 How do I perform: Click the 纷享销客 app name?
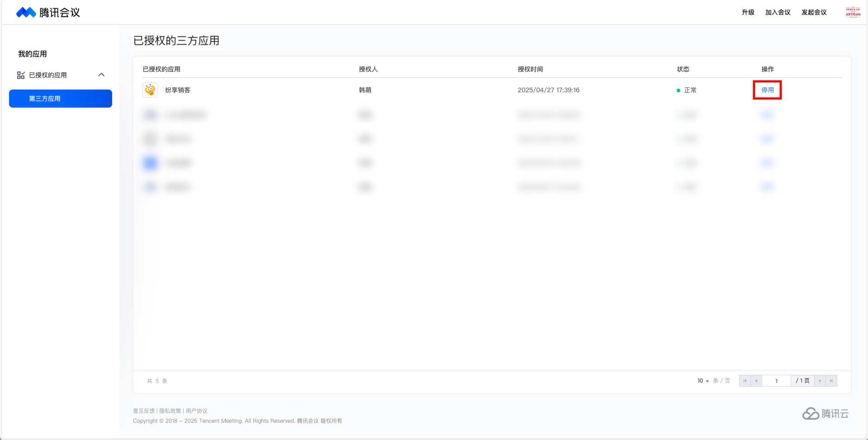tap(178, 90)
